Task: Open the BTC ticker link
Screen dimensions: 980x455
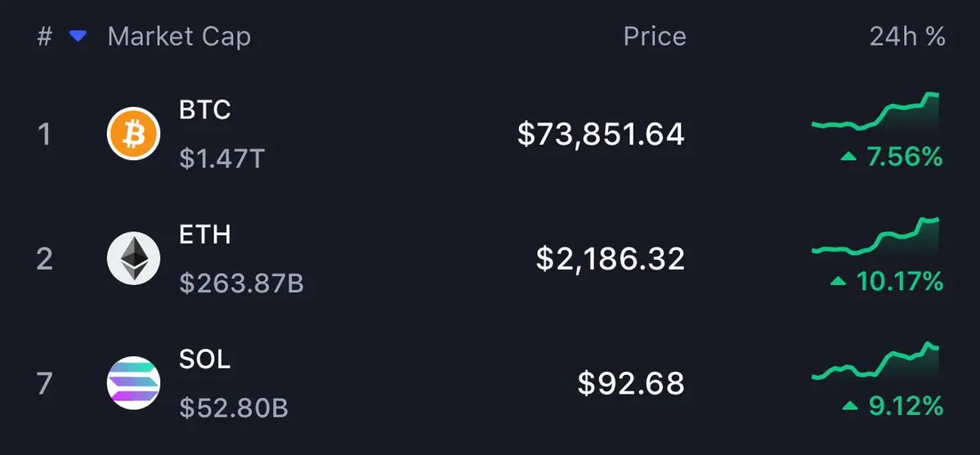Action: click(204, 109)
